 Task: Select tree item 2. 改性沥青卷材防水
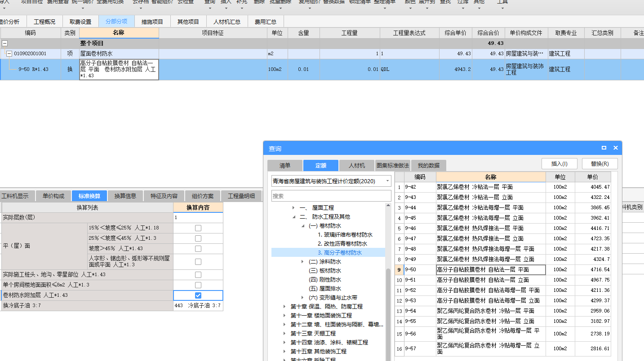click(x=342, y=244)
